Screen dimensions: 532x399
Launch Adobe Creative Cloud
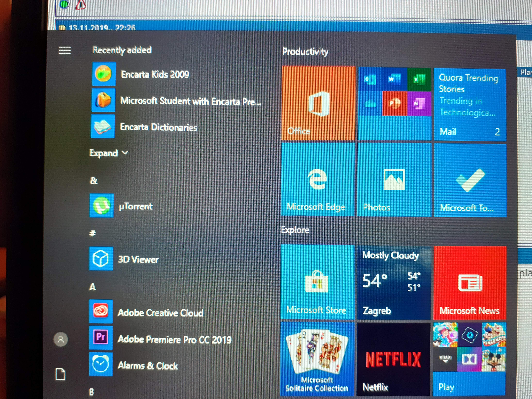pos(160,312)
